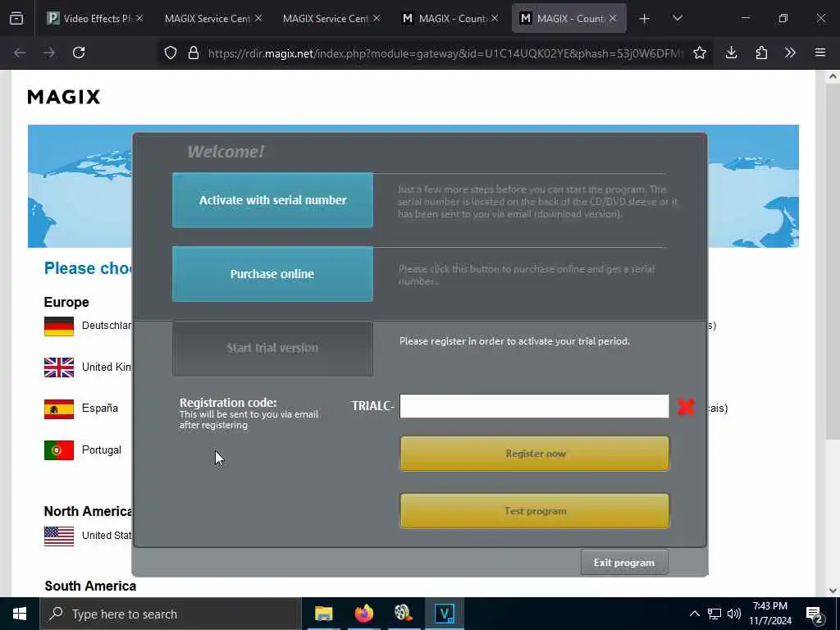Image resolution: width=840 pixels, height=630 pixels.
Task: Click the Purchase online button
Action: [x=272, y=274]
